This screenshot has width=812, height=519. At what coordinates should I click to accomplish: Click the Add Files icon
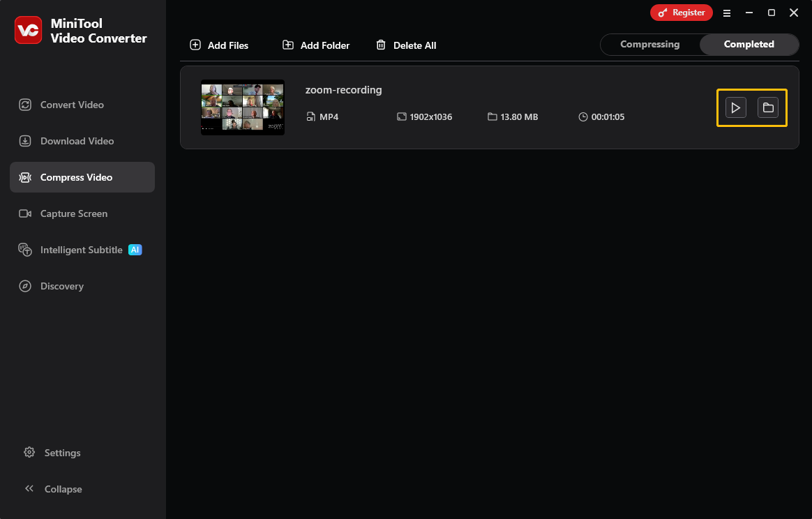195,45
